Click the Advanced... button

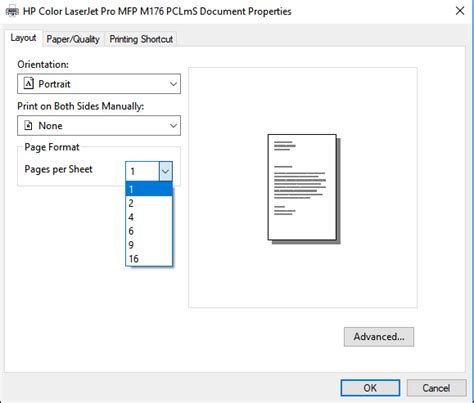379,337
